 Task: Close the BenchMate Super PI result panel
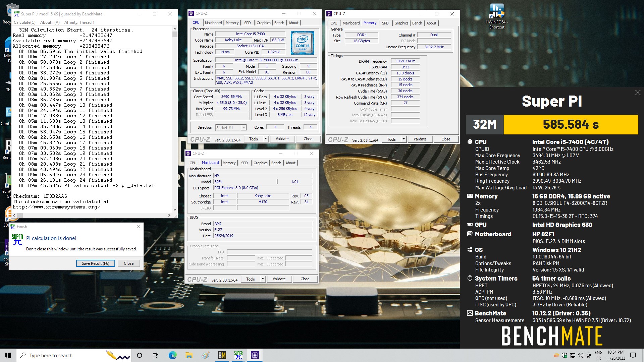point(638,93)
